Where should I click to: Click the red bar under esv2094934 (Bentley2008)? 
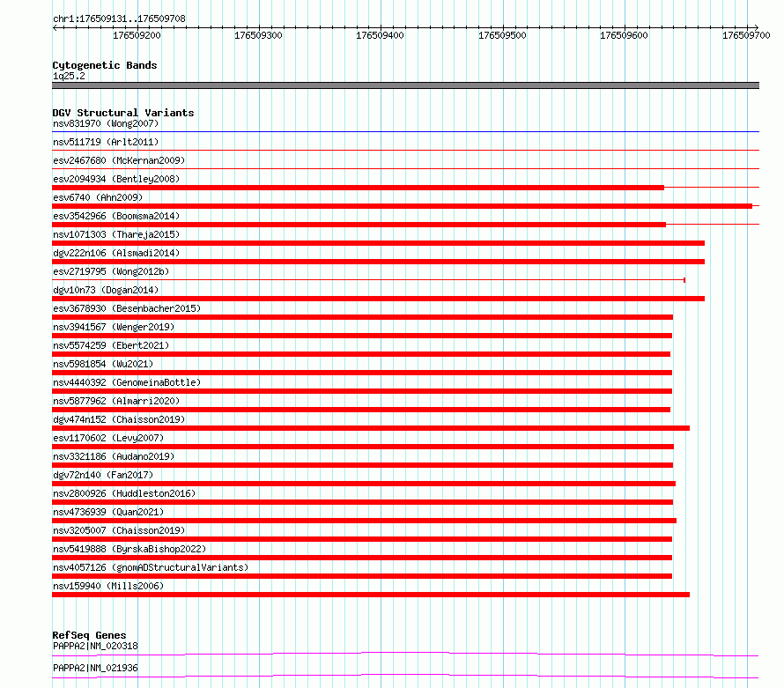click(358, 188)
